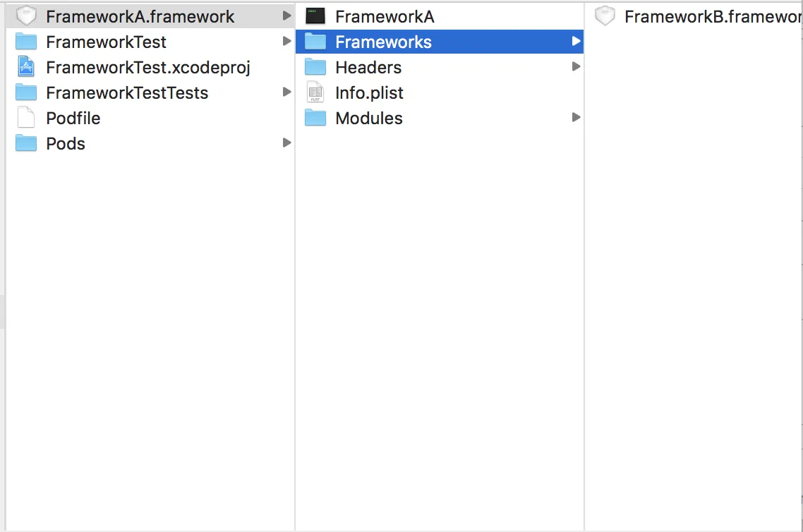Click the Pods folder icon

(26, 143)
